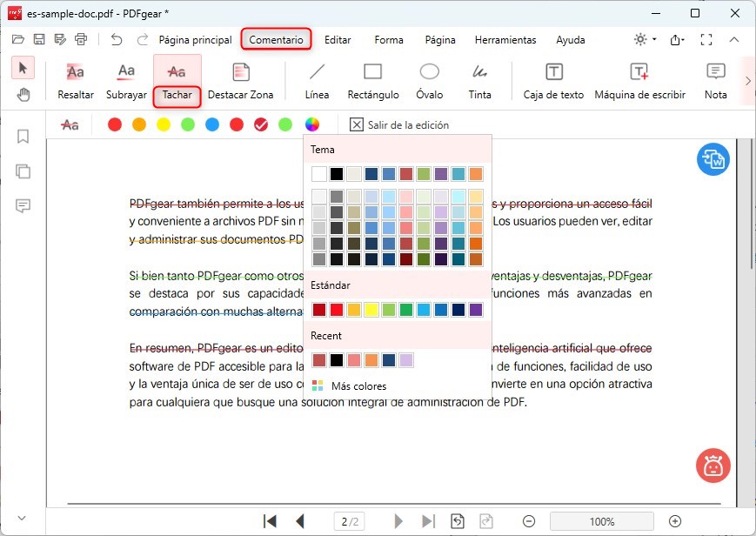Pick the white theme color swatch
Screen dimensions: 756x536
319,174
